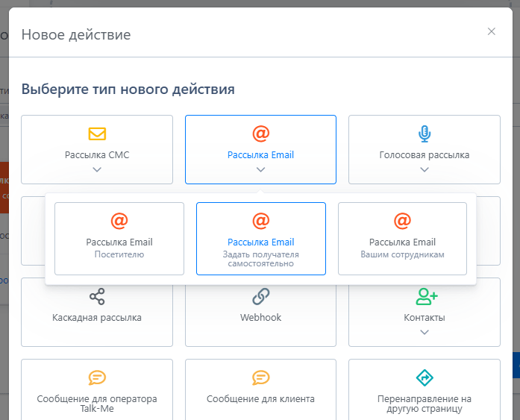
Task: Select the Голосовая рассылка label
Action: tap(425, 155)
